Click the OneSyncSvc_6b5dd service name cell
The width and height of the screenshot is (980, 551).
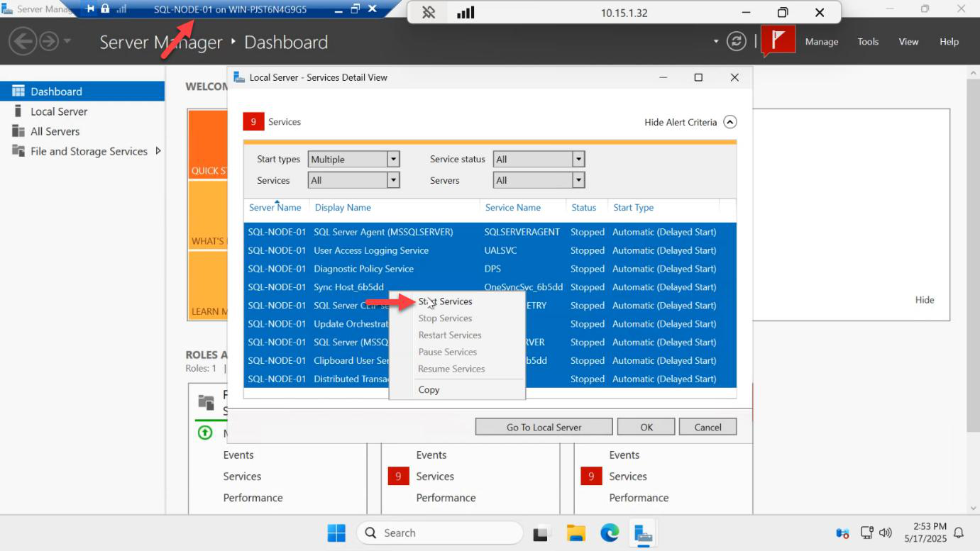524,287
